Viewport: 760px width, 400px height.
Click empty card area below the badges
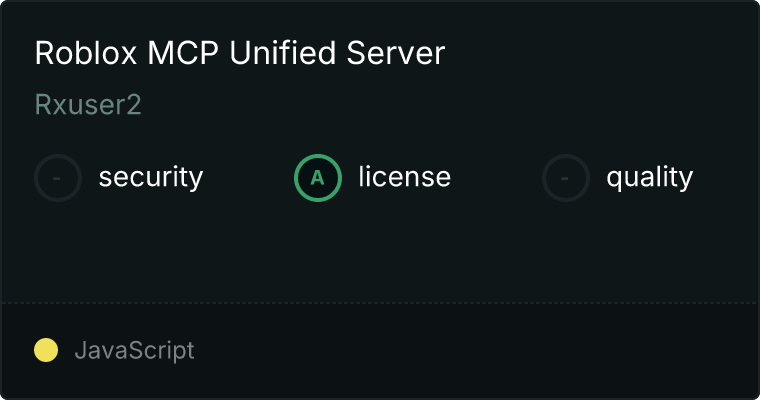tap(380, 252)
